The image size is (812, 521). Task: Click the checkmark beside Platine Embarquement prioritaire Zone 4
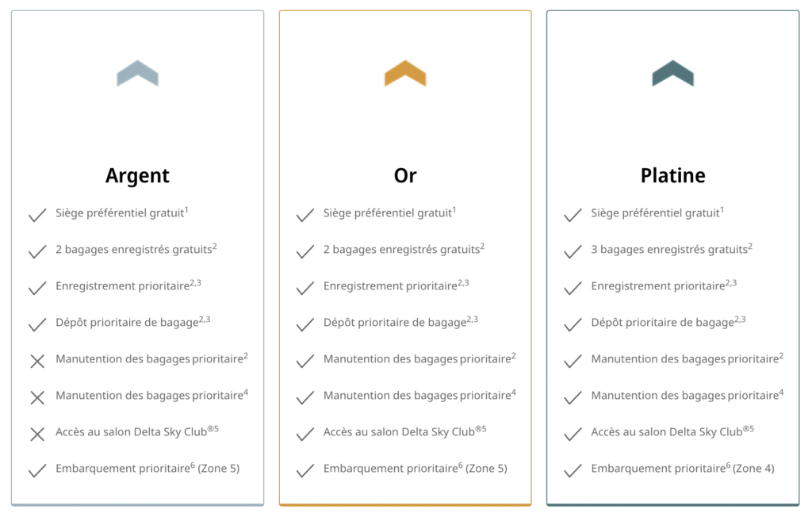point(573,470)
